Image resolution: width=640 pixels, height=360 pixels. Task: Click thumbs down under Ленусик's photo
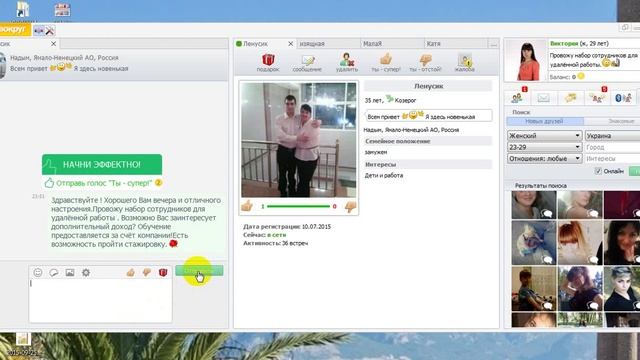coord(350,207)
